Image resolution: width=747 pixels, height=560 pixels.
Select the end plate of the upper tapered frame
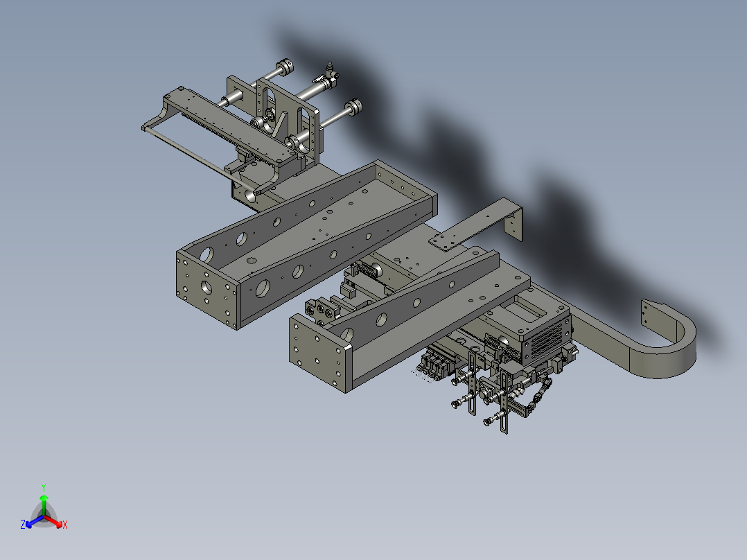[206, 290]
